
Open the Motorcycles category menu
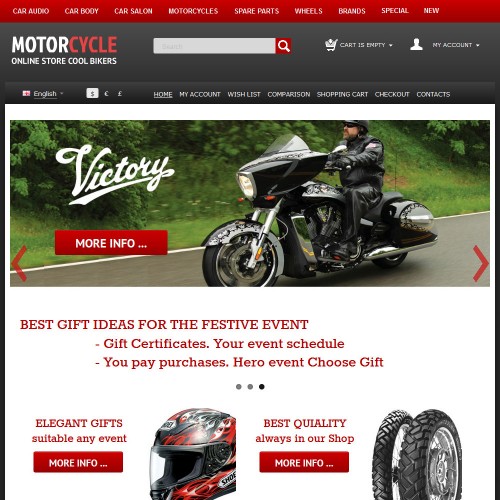(193, 11)
